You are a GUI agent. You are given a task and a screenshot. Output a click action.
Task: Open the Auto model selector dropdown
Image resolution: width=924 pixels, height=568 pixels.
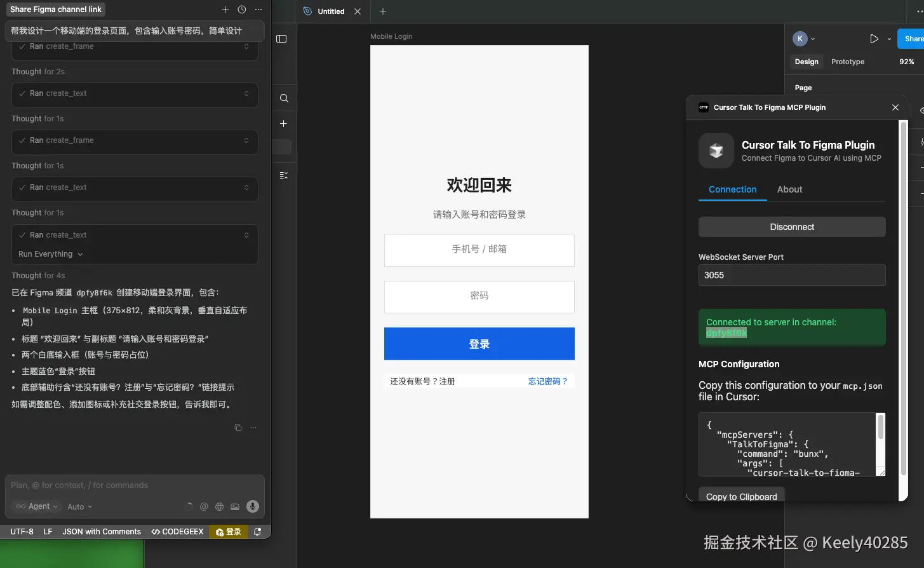(79, 506)
